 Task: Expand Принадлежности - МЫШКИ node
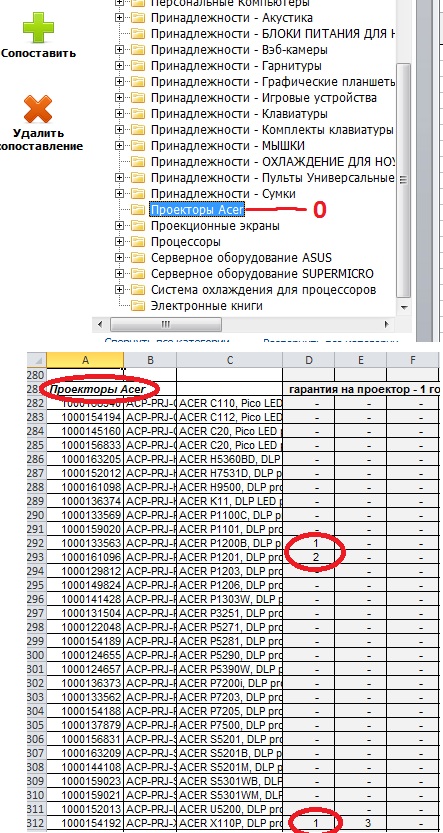coord(120,146)
